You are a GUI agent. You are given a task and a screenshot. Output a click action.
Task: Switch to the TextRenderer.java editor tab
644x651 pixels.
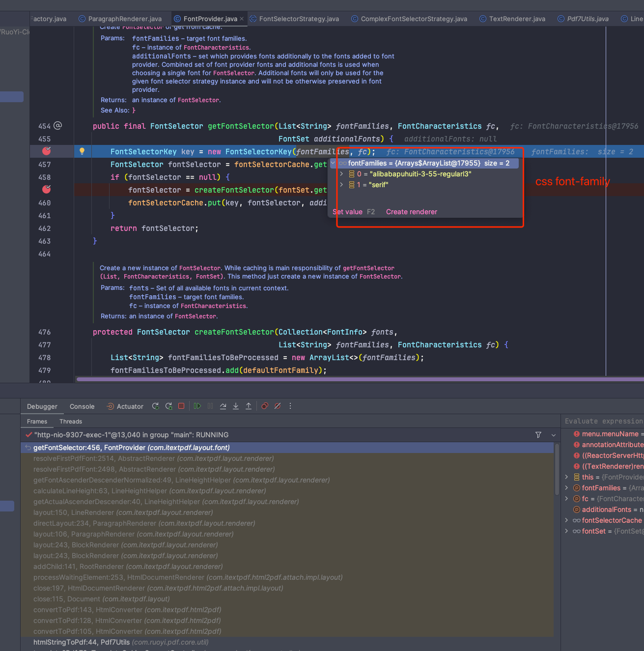point(517,19)
